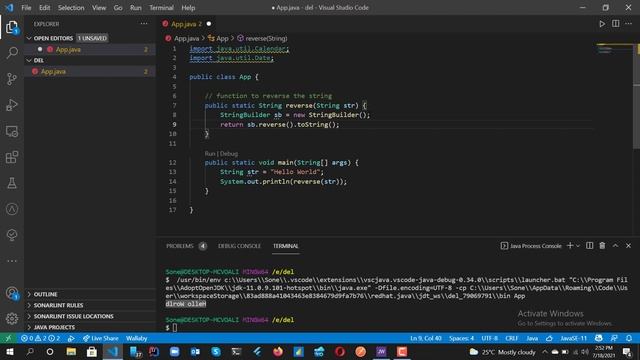Show additional activity bar views
Viewport: 640px width, 360px height.
(x=12, y=261)
